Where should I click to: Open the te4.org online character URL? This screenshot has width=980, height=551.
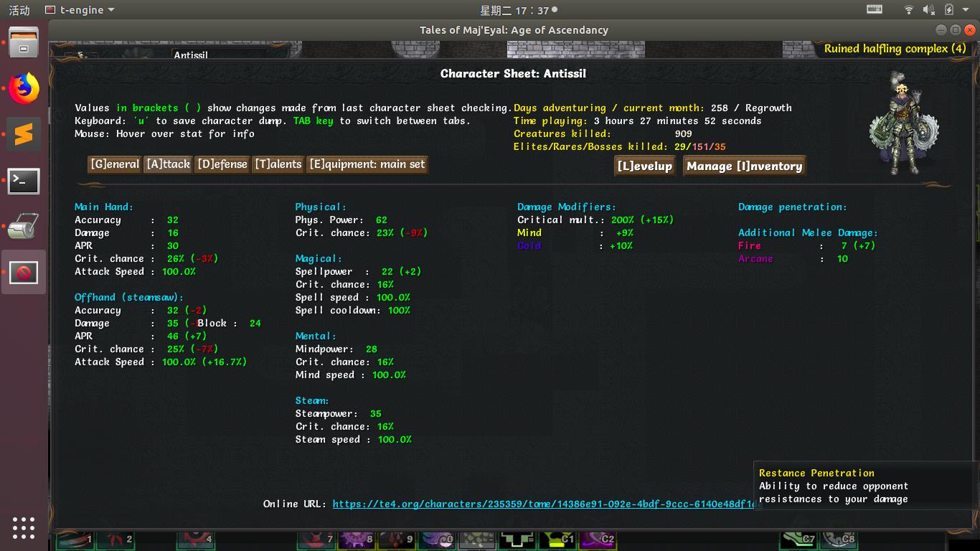pos(547,504)
